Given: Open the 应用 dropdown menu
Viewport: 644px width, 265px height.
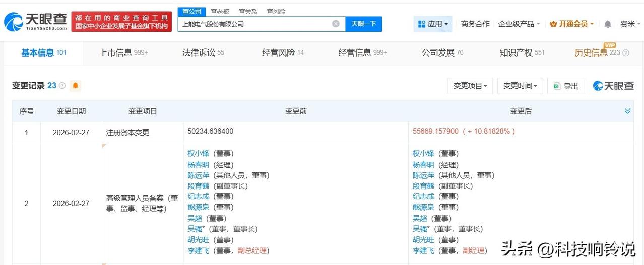Looking at the screenshot, I should point(433,24).
